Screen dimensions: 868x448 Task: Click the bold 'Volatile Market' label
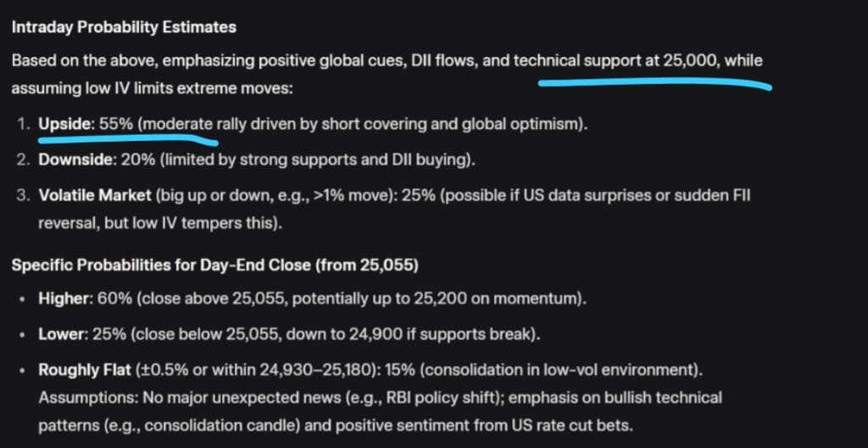click(93, 195)
